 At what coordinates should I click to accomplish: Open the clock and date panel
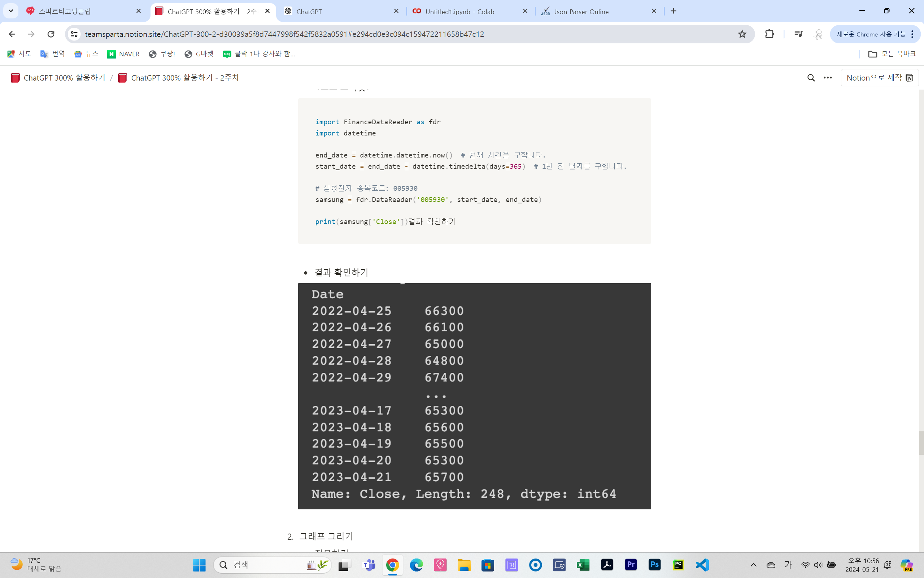point(862,565)
